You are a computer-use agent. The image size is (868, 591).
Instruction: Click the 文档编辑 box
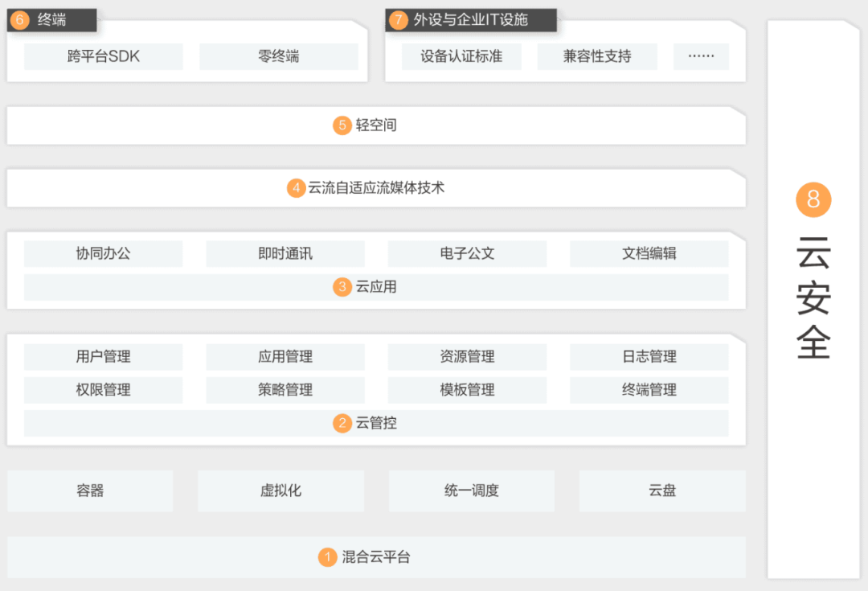click(649, 253)
